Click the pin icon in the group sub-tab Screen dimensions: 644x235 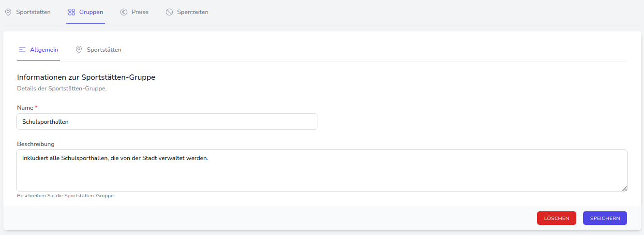[79, 50]
